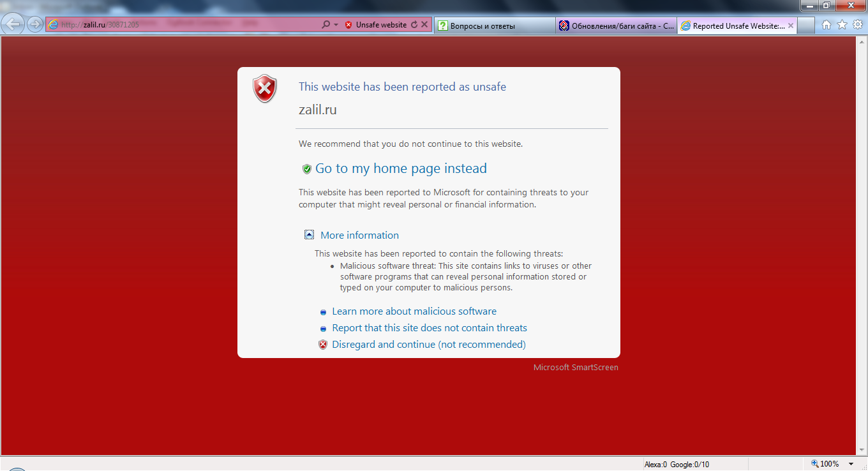Open the Tools gear menu

point(858,25)
